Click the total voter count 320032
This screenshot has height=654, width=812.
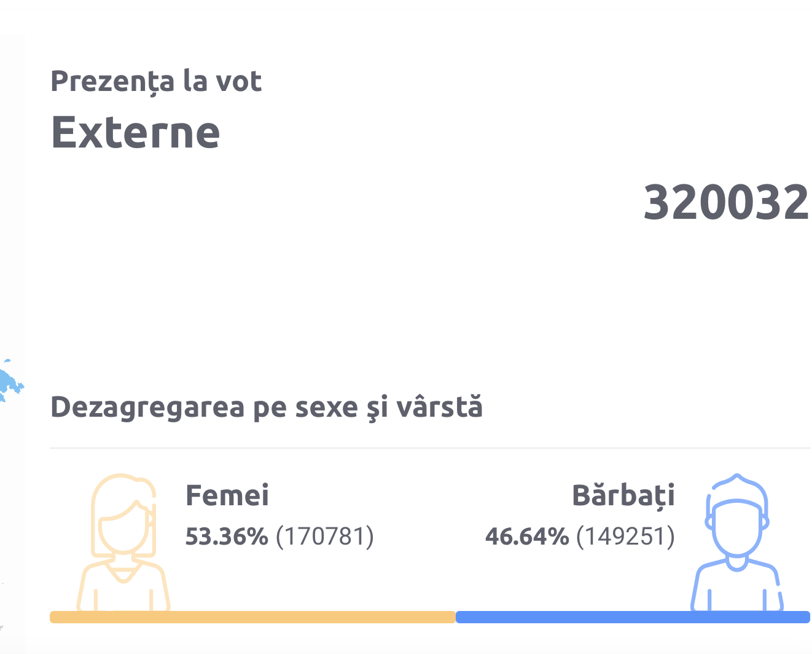point(727,202)
